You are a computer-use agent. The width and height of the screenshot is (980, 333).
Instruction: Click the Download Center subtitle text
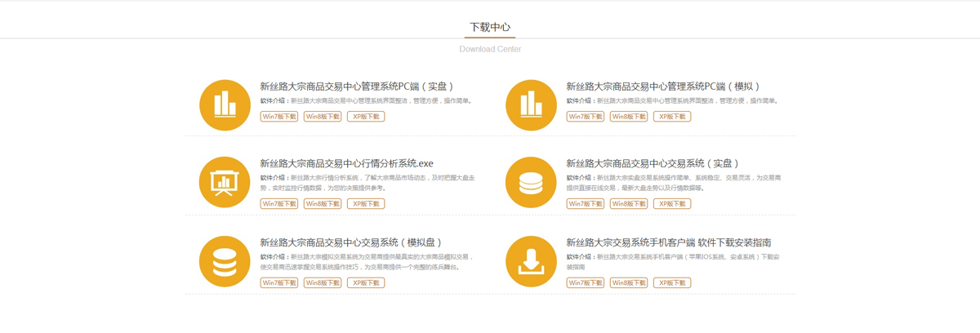click(x=490, y=49)
